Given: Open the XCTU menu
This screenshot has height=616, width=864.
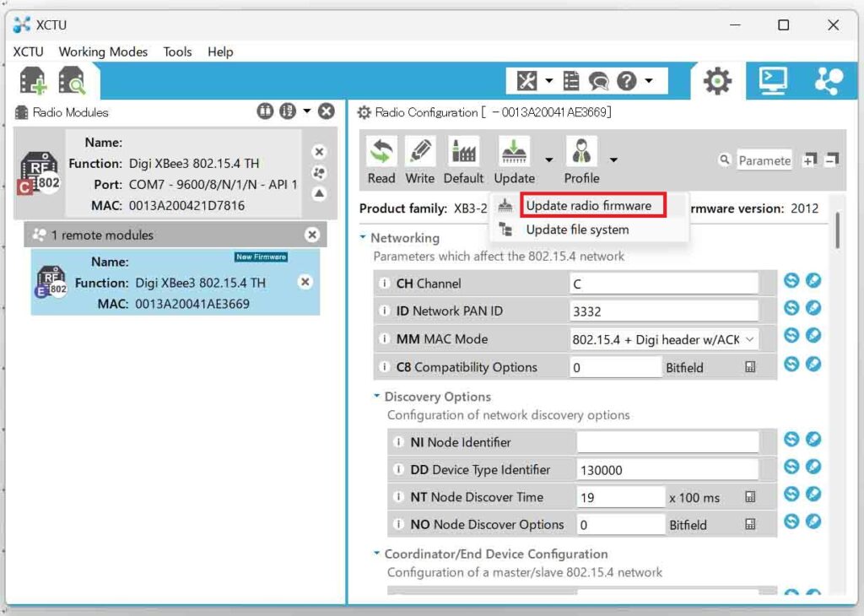Looking at the screenshot, I should point(28,51).
